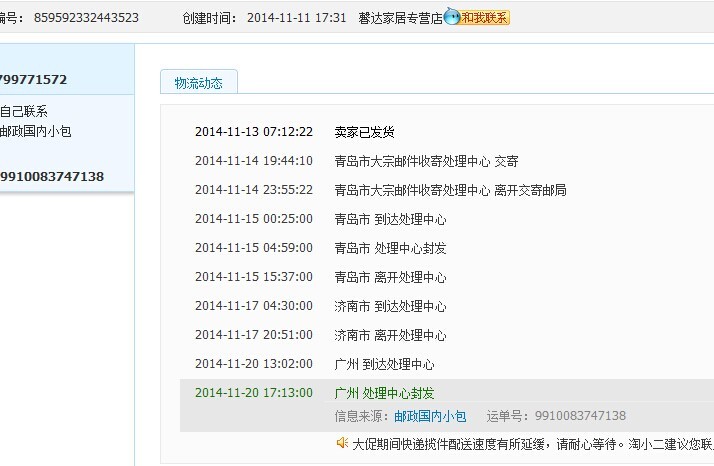Screen dimensions: 714x466
Task: Open the 物流动态 tab
Action: click(198, 83)
